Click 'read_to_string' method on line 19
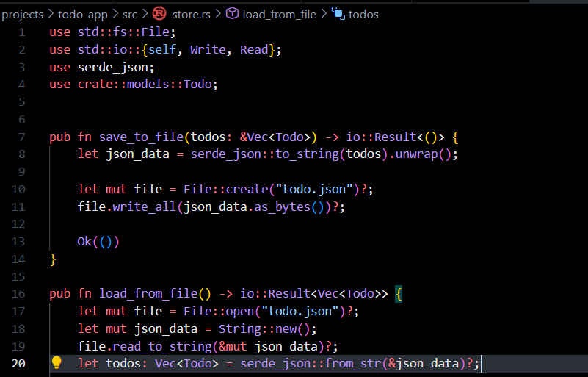 coord(162,346)
